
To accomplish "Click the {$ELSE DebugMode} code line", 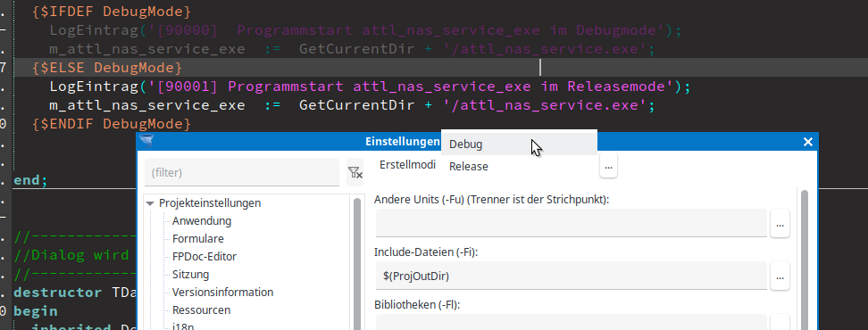I will click(x=107, y=68).
